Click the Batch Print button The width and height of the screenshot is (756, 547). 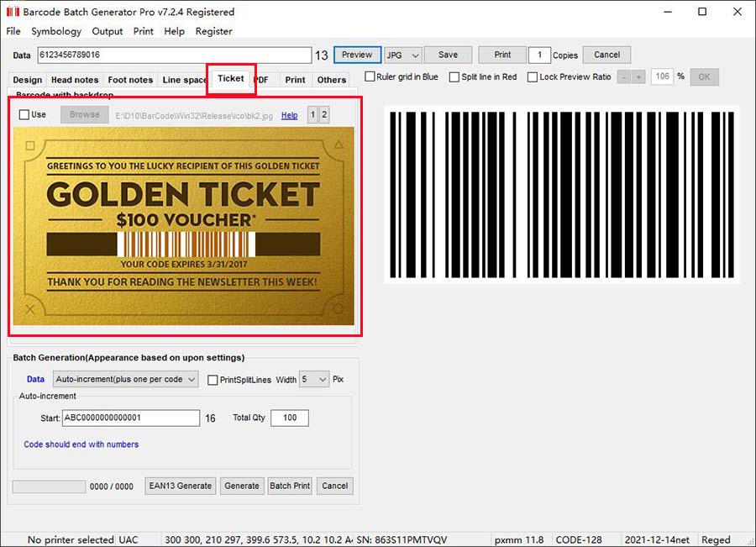(x=290, y=487)
